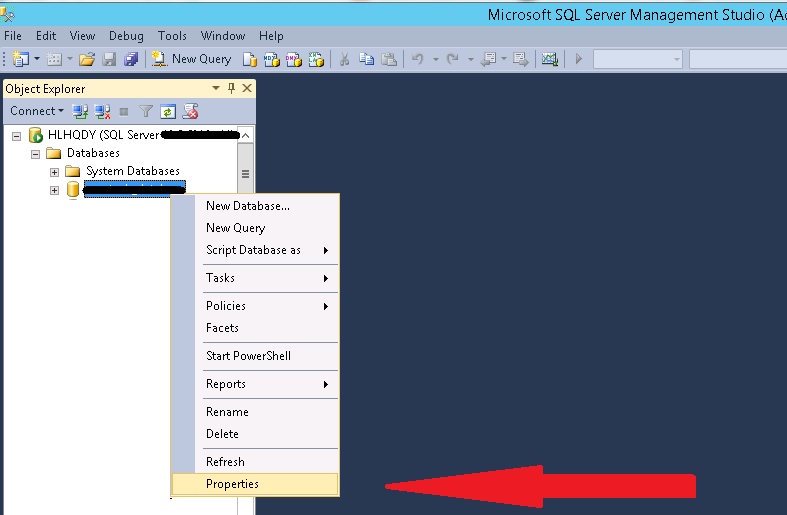Close the Object Explorer panel

tap(247, 88)
